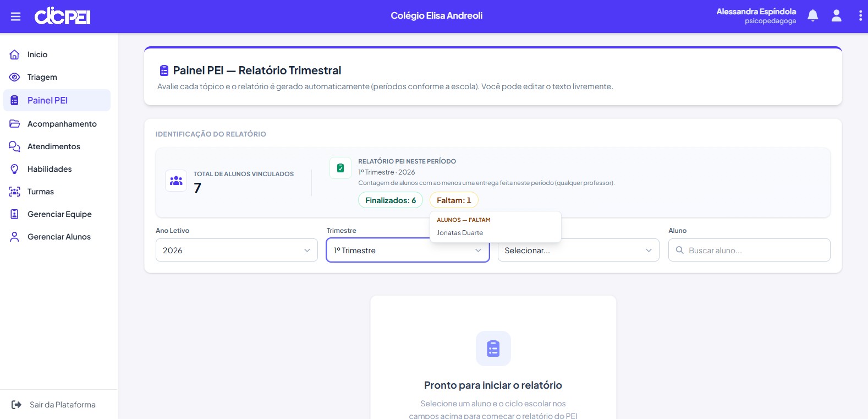Viewport: 868px width, 419px height.
Task: Click the total alunos vinculados people icon
Action: click(176, 181)
